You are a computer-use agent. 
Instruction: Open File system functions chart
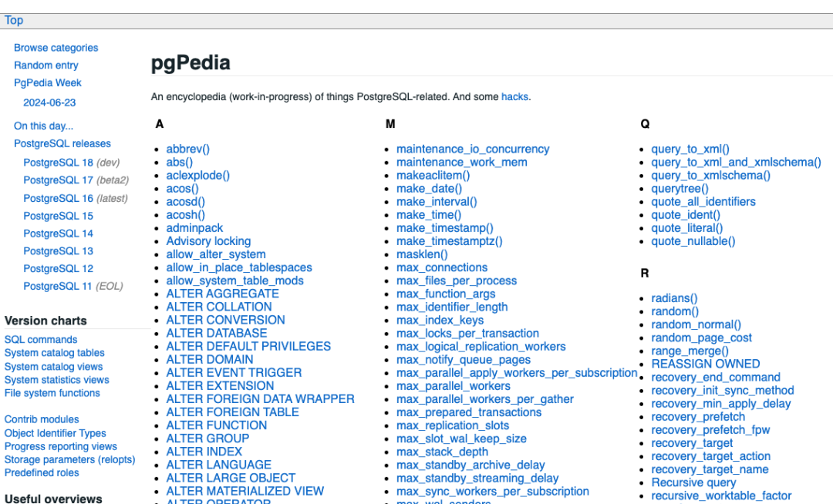coord(52,393)
